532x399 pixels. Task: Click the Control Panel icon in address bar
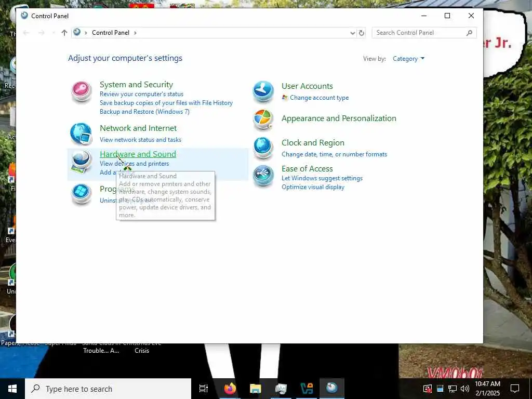point(77,32)
